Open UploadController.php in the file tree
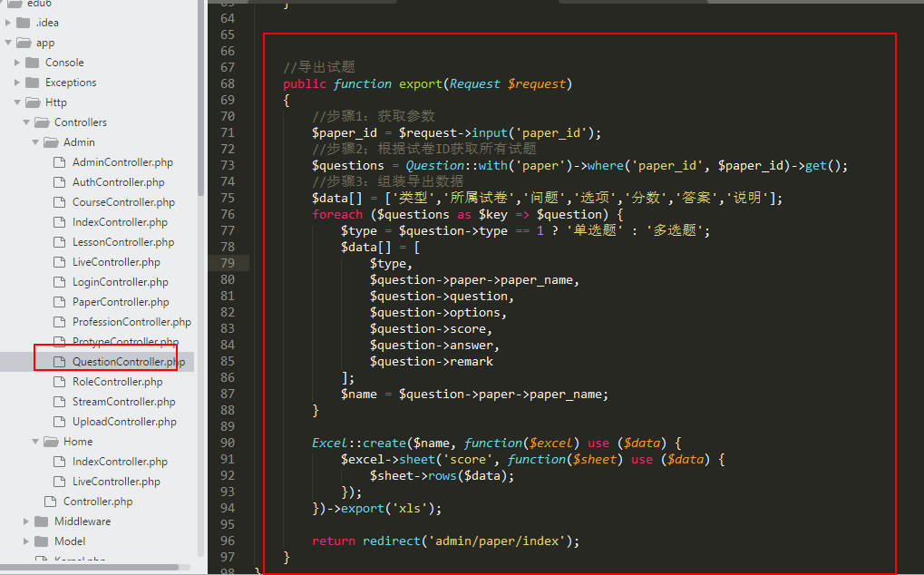Screen dimensions: 924x575 pyautogui.click(x=124, y=422)
